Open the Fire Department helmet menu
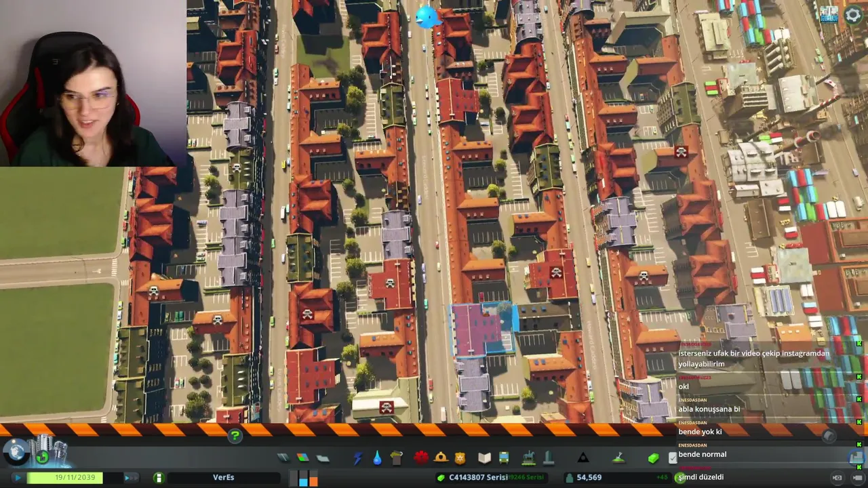 tap(441, 457)
